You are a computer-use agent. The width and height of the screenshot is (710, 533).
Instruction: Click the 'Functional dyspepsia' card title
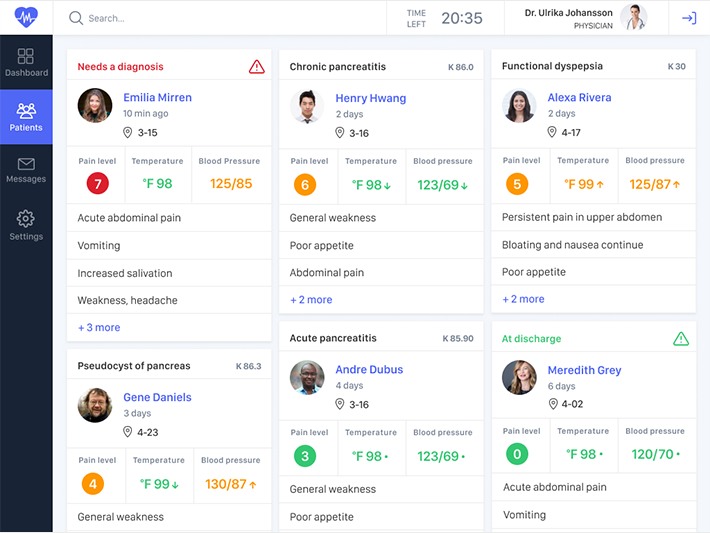[x=552, y=66]
